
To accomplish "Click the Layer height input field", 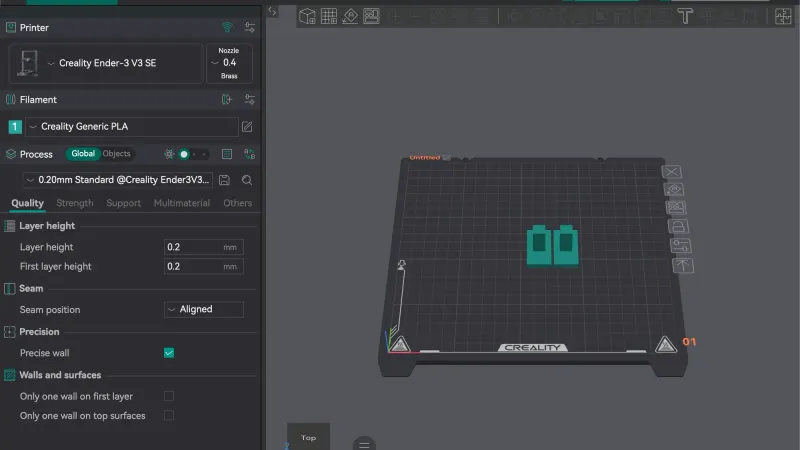I will (x=204, y=247).
